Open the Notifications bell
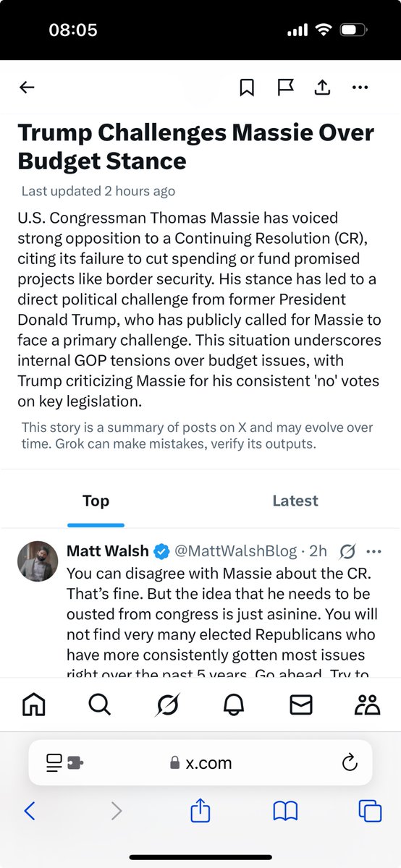401x868 pixels. 235,704
